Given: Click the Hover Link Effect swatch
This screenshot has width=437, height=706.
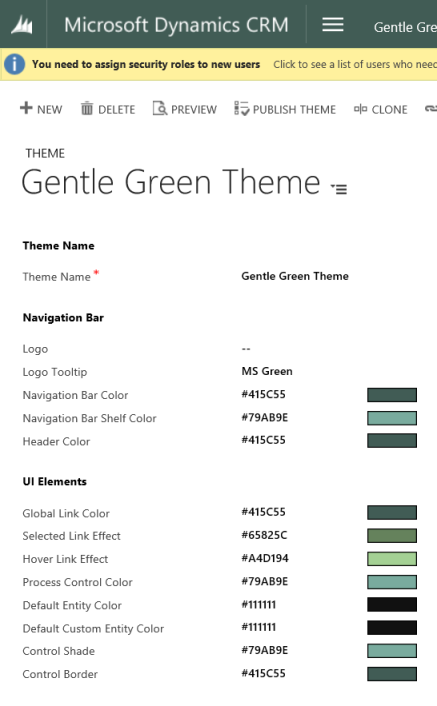Looking at the screenshot, I should [392, 559].
